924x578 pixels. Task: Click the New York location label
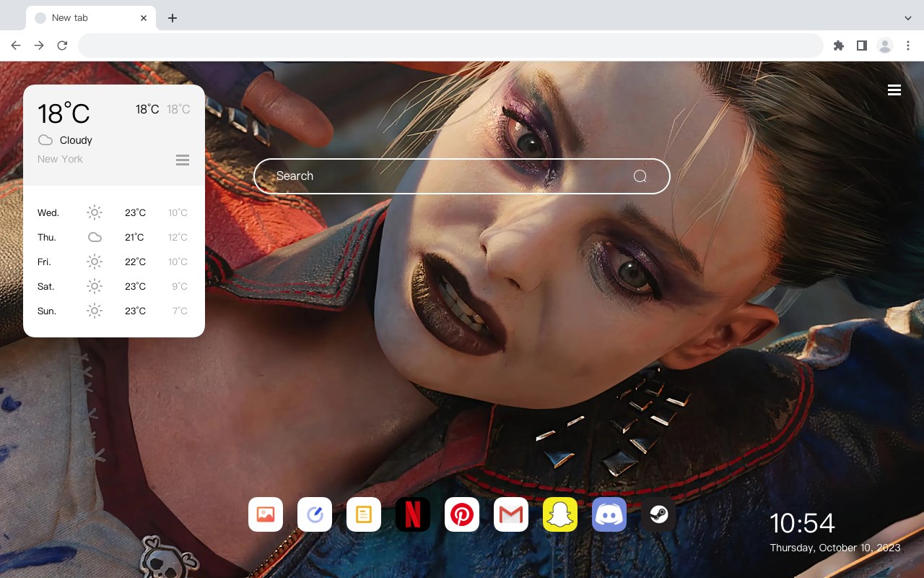pos(60,159)
